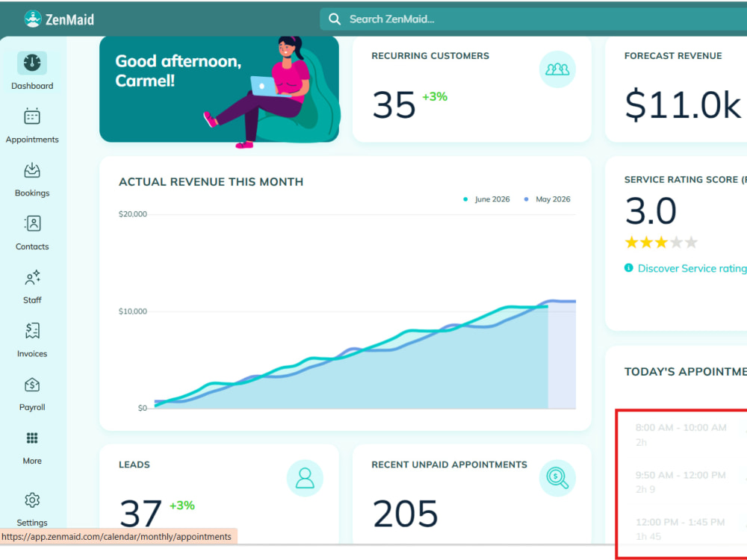Click the Actual Revenue This Month heading
Screen dimensions: 747x560
coord(211,182)
